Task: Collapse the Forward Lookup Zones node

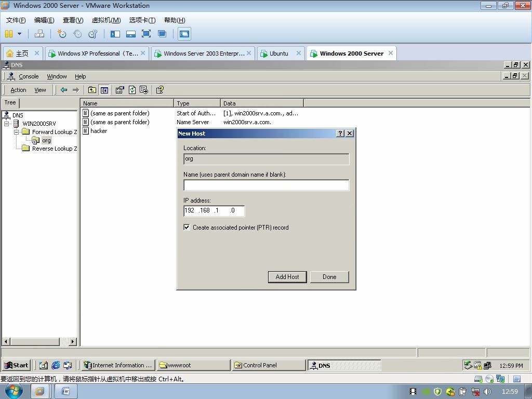Action: pos(16,132)
